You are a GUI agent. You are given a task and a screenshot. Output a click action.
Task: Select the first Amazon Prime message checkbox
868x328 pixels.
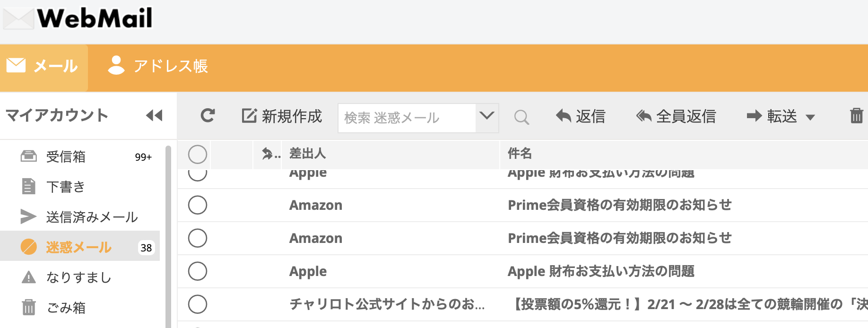(198, 205)
